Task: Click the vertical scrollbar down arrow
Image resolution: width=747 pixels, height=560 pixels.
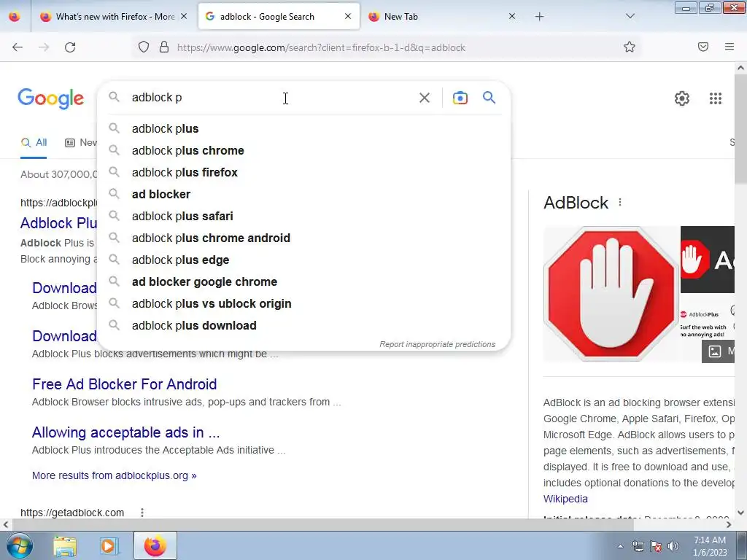Action: [x=740, y=513]
